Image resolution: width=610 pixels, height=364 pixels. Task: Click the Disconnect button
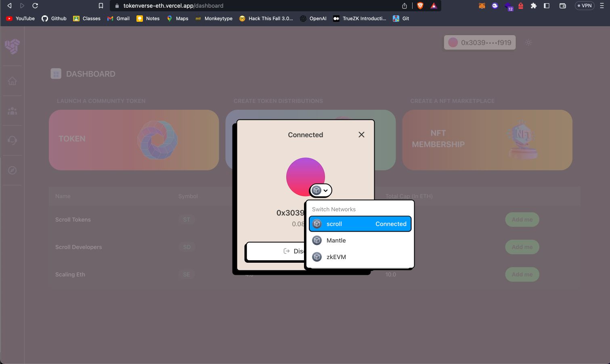point(275,251)
